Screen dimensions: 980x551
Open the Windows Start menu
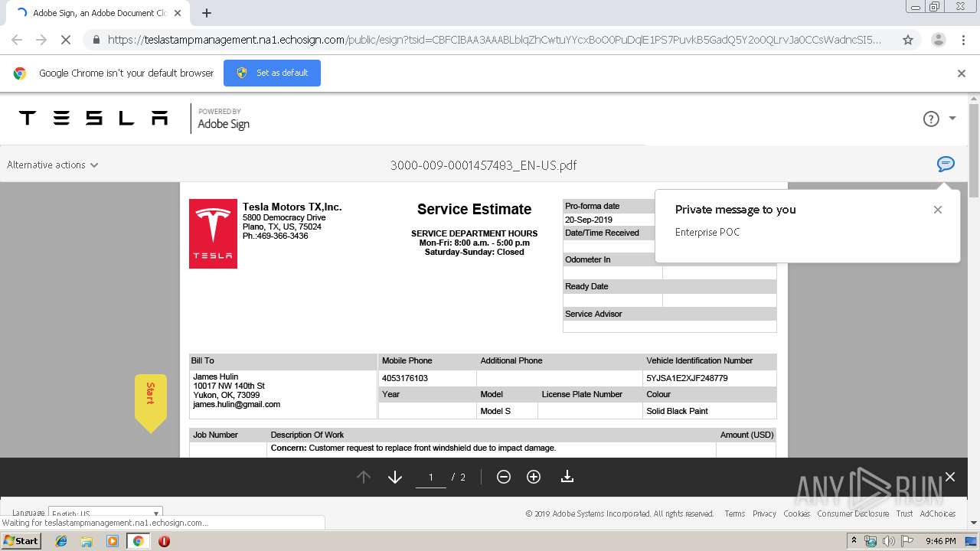21,541
